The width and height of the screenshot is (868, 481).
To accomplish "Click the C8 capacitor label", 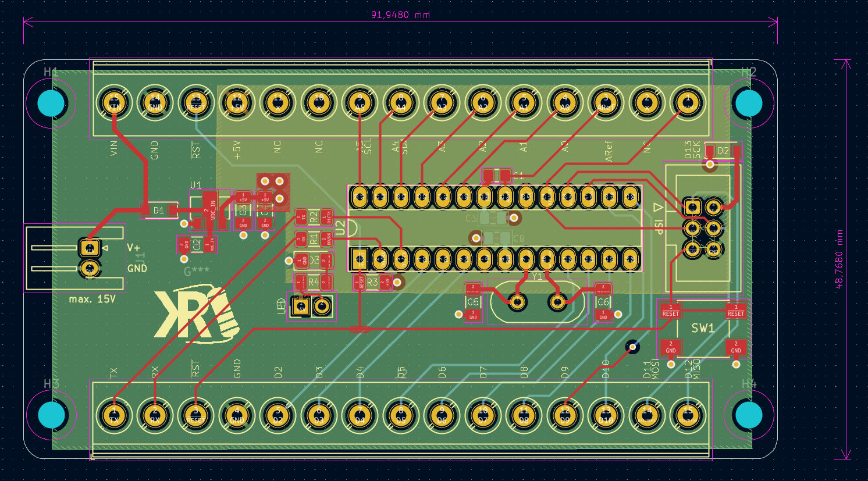I will click(518, 239).
